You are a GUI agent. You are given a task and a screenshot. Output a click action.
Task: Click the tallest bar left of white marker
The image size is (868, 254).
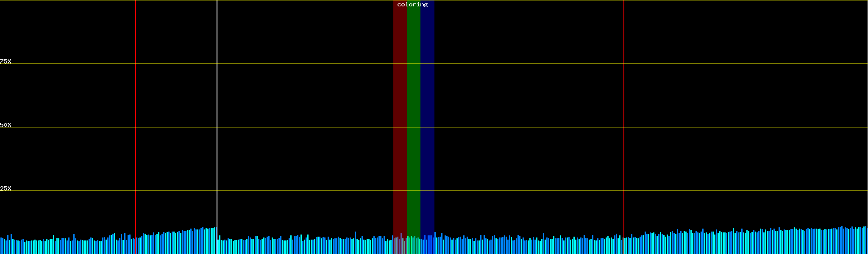(x=215, y=241)
